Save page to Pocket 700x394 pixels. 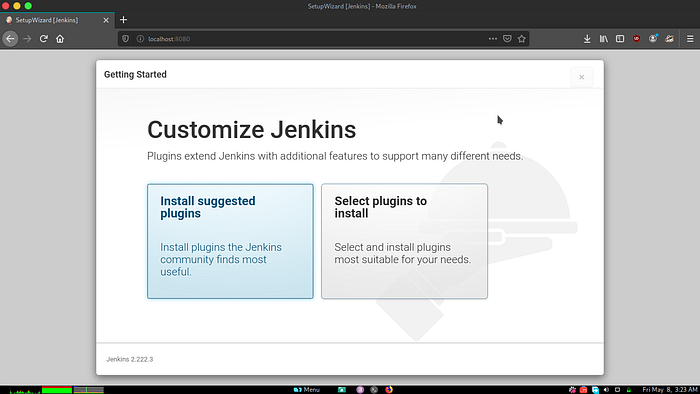click(x=507, y=39)
